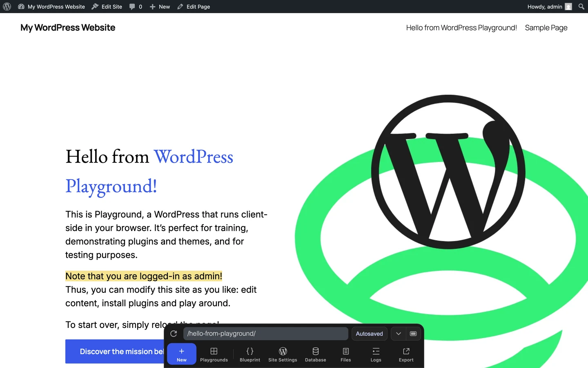
Task: Open Edit Page in admin bar
Action: click(194, 7)
